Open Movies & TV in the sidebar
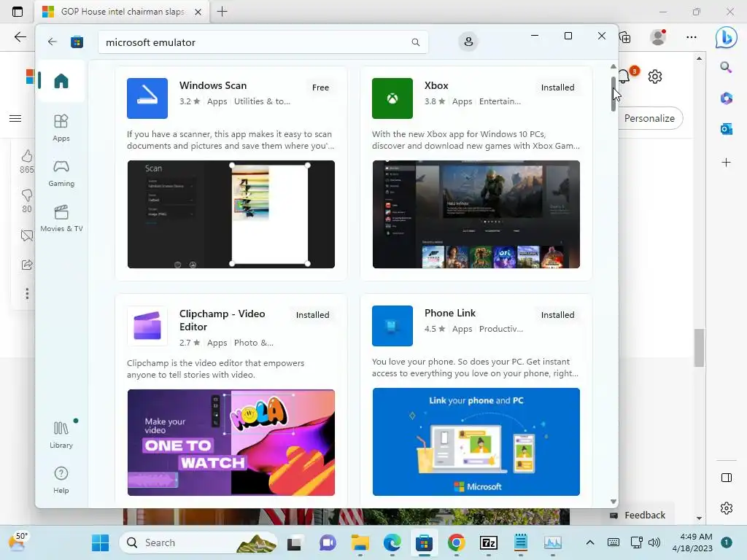Image resolution: width=747 pixels, height=560 pixels. pyautogui.click(x=61, y=219)
